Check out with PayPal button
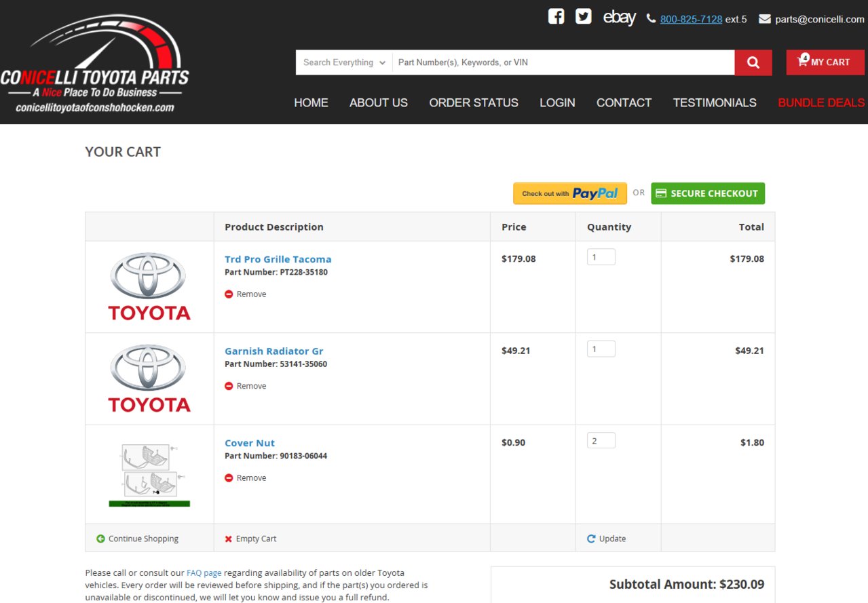The image size is (868, 603). point(570,193)
